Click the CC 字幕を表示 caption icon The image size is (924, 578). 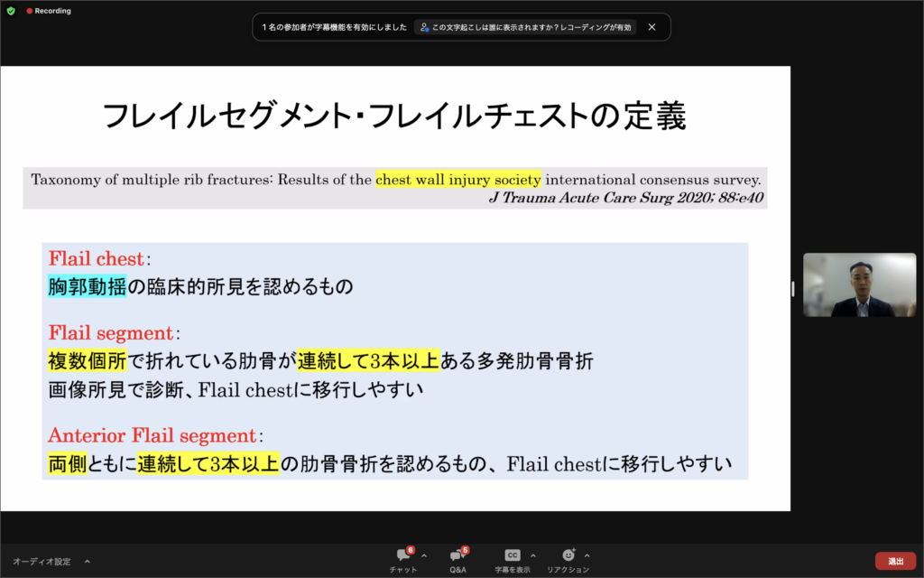pos(512,555)
